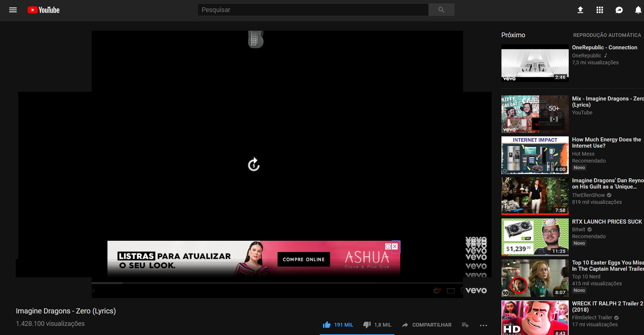Viewport: 644px width, 335px height.
Task: Expand the guide with the hamburger icon
Action: click(x=13, y=10)
